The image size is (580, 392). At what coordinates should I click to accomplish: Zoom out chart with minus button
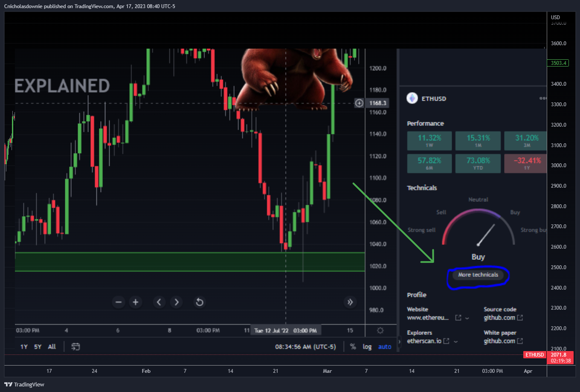(119, 302)
